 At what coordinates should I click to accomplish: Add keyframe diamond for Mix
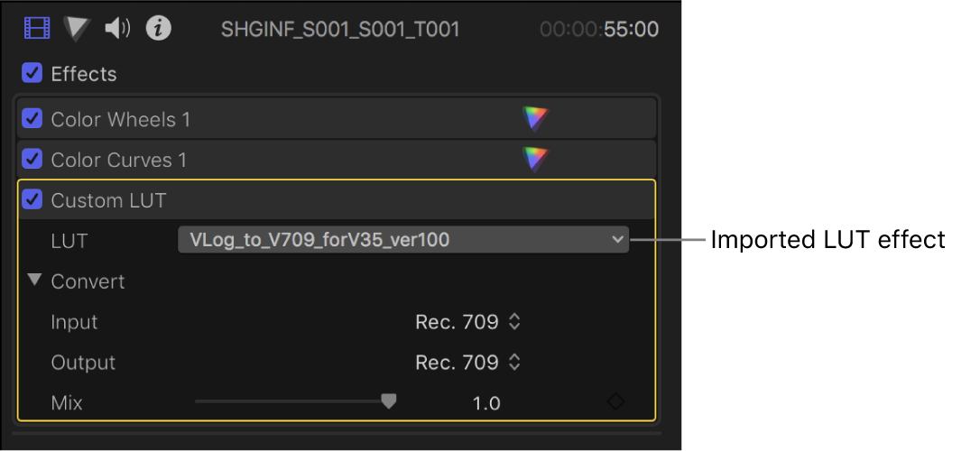point(615,402)
